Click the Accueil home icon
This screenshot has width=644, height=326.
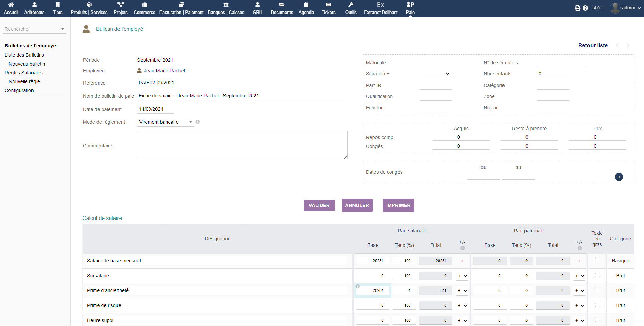pos(11,5)
